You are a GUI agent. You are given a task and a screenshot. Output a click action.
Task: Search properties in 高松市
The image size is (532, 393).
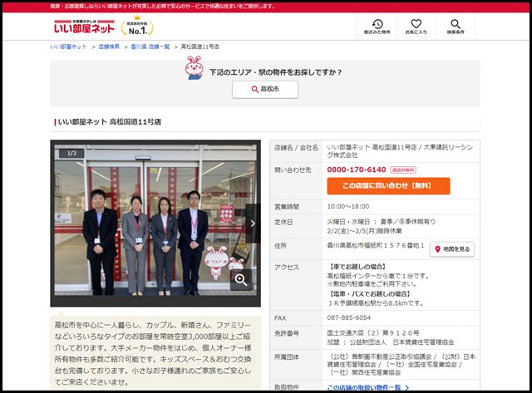[x=265, y=90]
